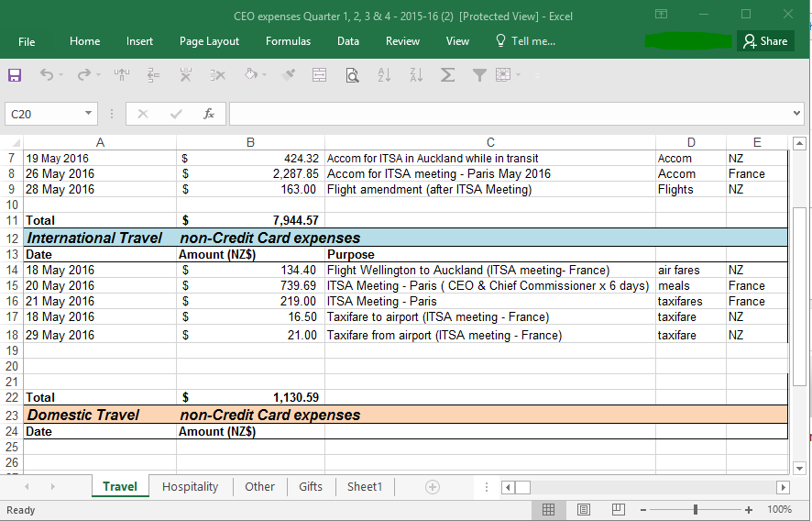Click the Undo arrow icon

(x=47, y=76)
